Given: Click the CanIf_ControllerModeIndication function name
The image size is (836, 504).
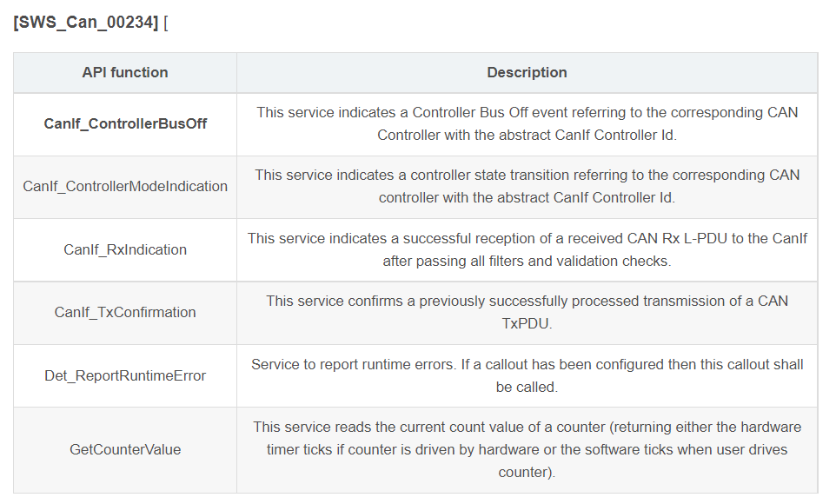Looking at the screenshot, I should 125,187.
